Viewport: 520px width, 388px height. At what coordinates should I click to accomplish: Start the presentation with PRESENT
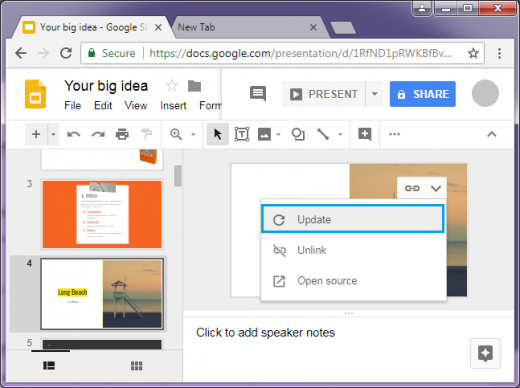click(324, 94)
